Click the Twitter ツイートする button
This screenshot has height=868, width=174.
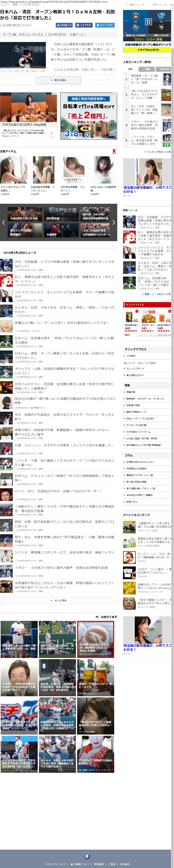[x=105, y=25]
